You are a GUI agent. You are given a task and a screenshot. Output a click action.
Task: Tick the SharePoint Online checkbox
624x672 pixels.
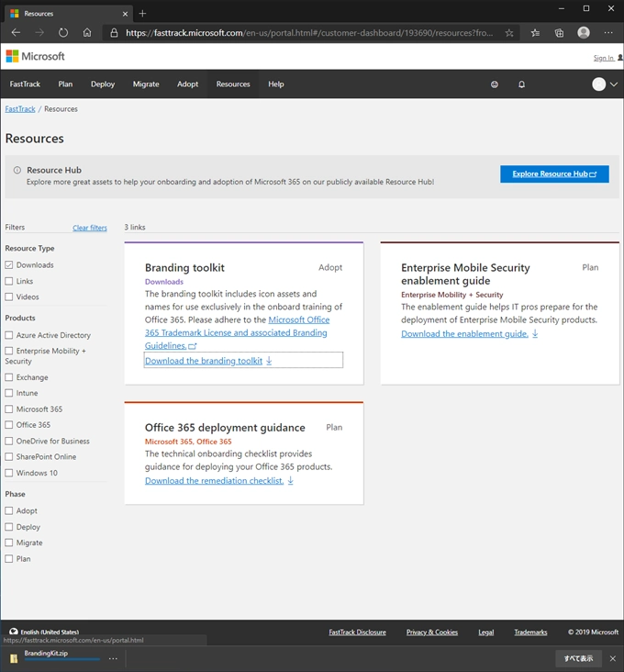coord(9,457)
